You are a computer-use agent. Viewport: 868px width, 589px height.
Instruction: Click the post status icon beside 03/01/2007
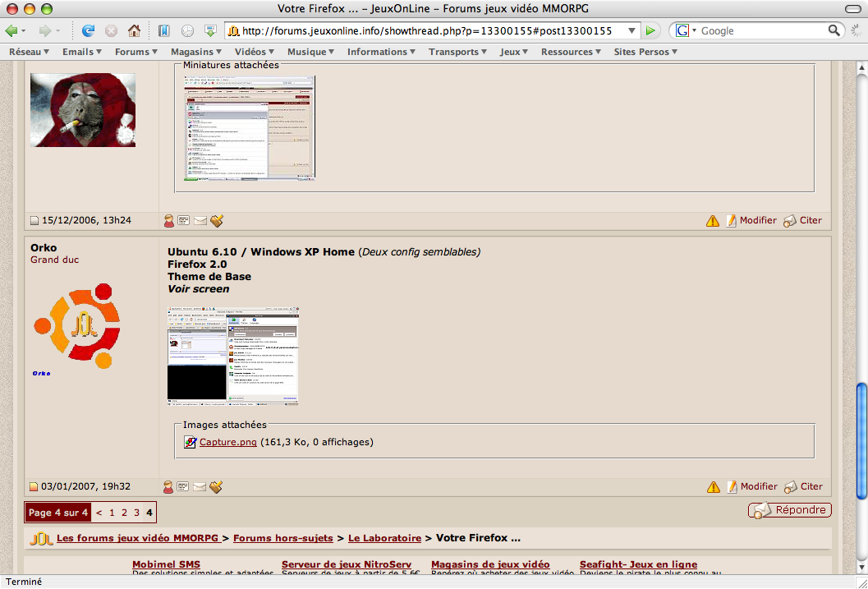[34, 486]
